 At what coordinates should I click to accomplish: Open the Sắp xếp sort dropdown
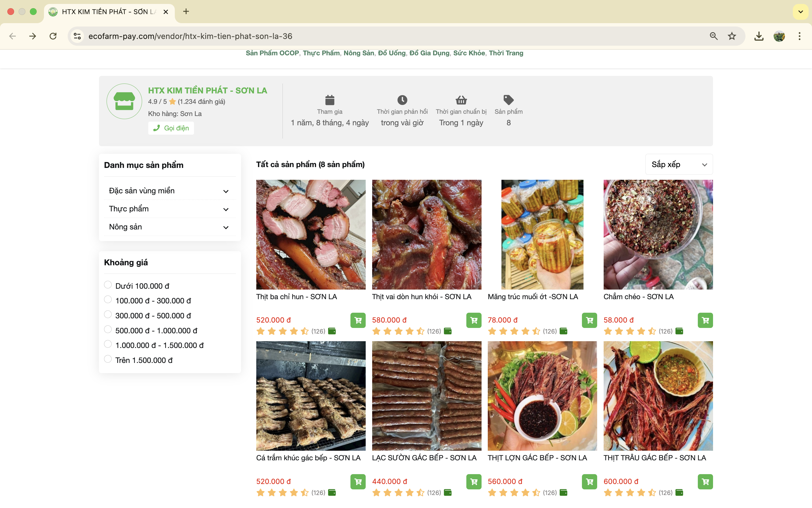679,164
